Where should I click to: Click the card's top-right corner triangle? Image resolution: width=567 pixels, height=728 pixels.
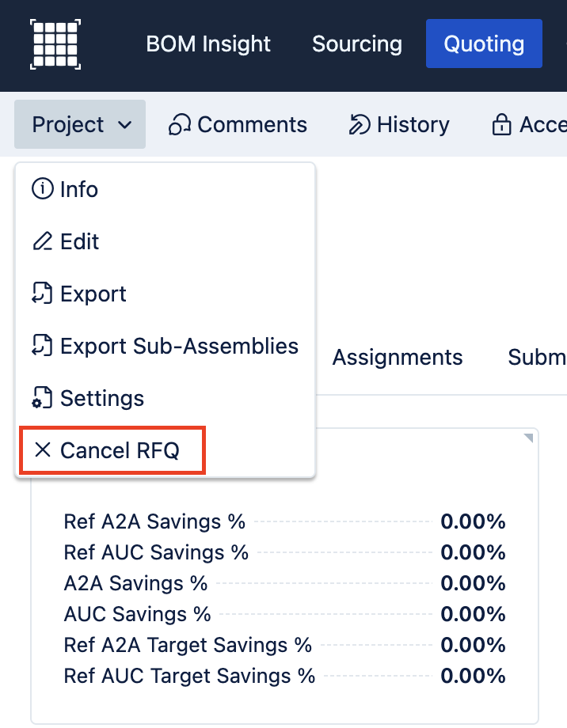click(529, 438)
